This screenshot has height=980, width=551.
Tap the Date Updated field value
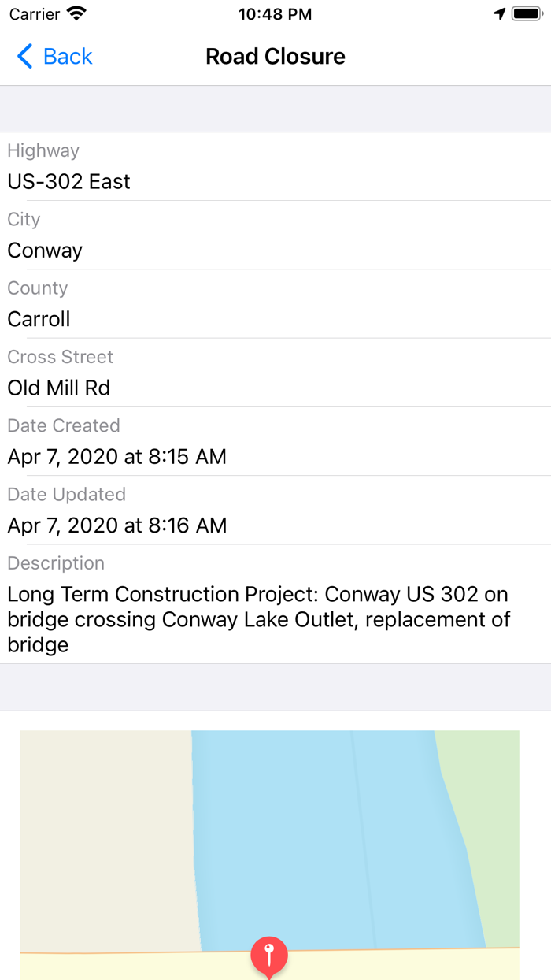pos(116,525)
